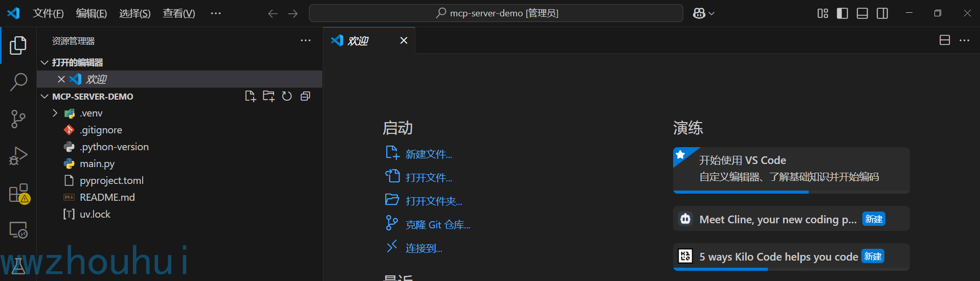Screen dimensions: 980x281
Task: Click the mcp-server-demo command center search
Action: (x=496, y=13)
